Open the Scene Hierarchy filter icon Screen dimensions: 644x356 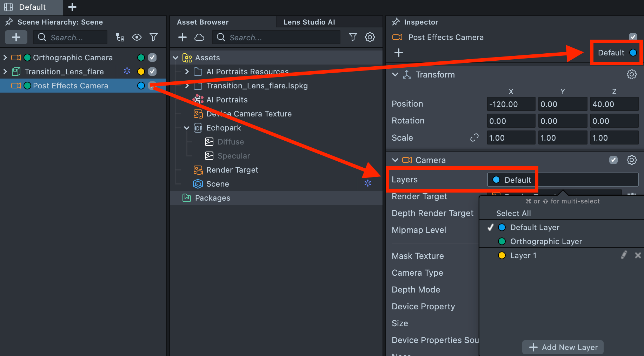point(154,37)
